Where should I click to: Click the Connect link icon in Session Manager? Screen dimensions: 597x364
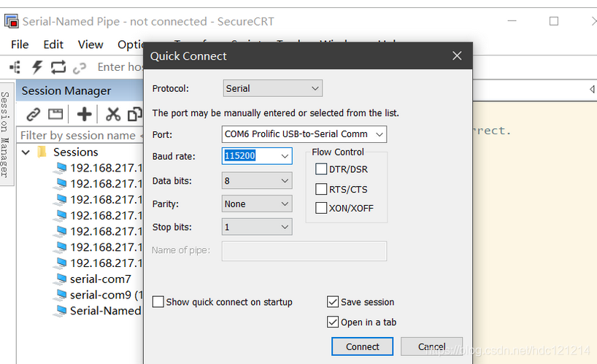click(x=34, y=114)
